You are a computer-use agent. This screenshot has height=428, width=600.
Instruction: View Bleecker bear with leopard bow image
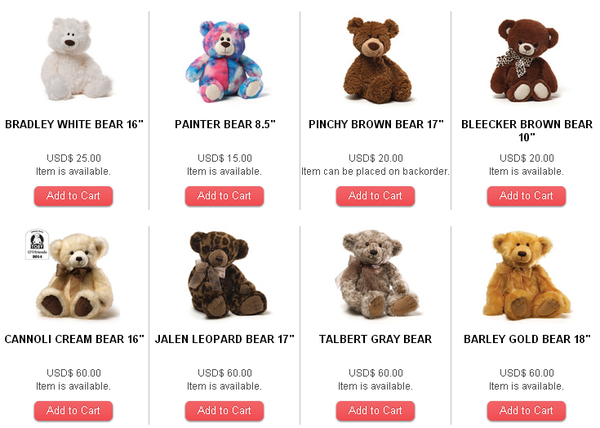click(x=525, y=60)
